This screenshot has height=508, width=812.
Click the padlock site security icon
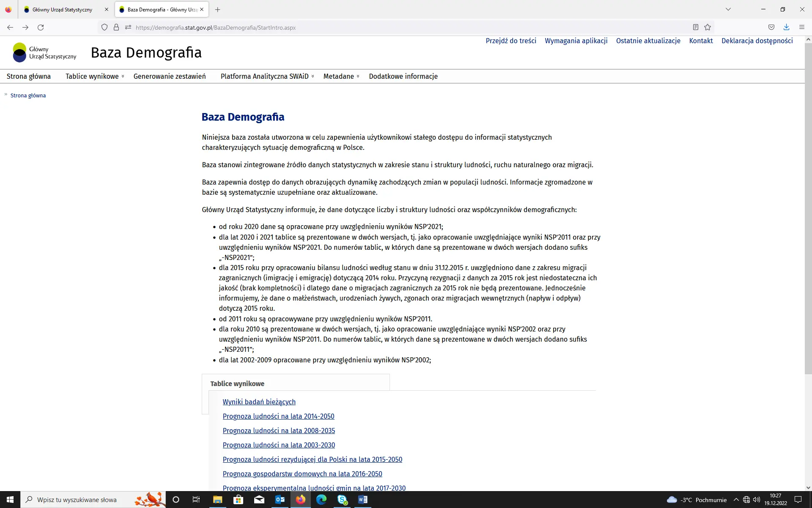point(116,28)
